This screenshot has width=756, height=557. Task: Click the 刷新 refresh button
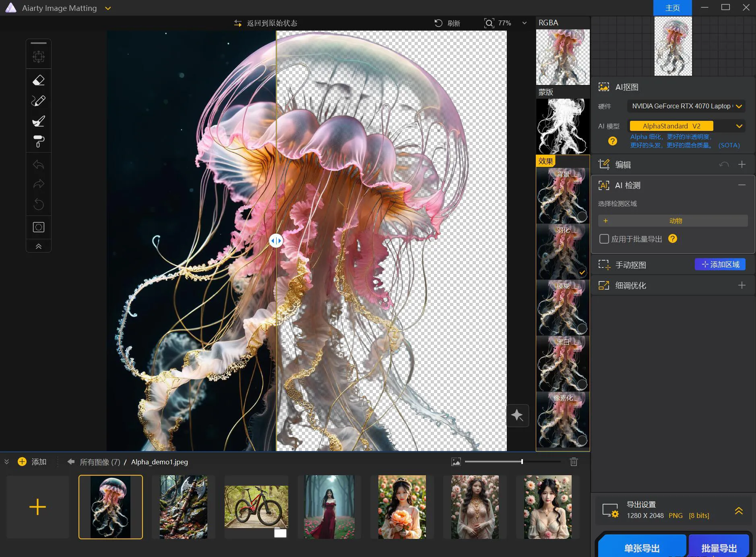coord(447,23)
